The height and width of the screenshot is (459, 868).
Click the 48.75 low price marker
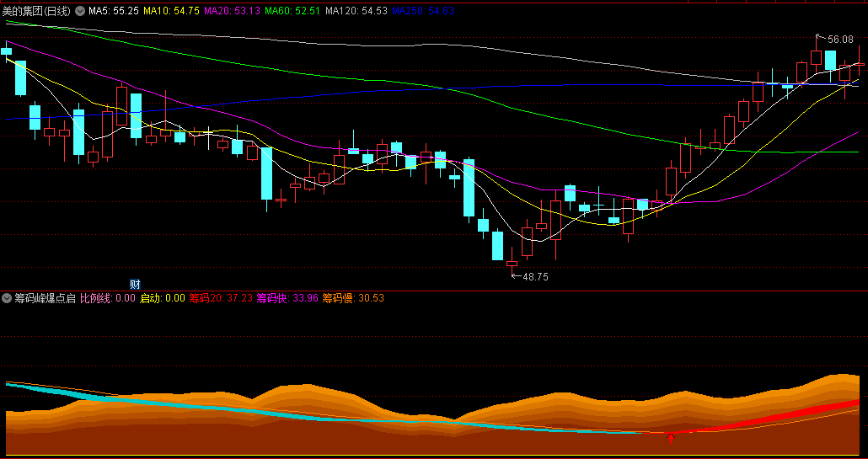pos(535,277)
